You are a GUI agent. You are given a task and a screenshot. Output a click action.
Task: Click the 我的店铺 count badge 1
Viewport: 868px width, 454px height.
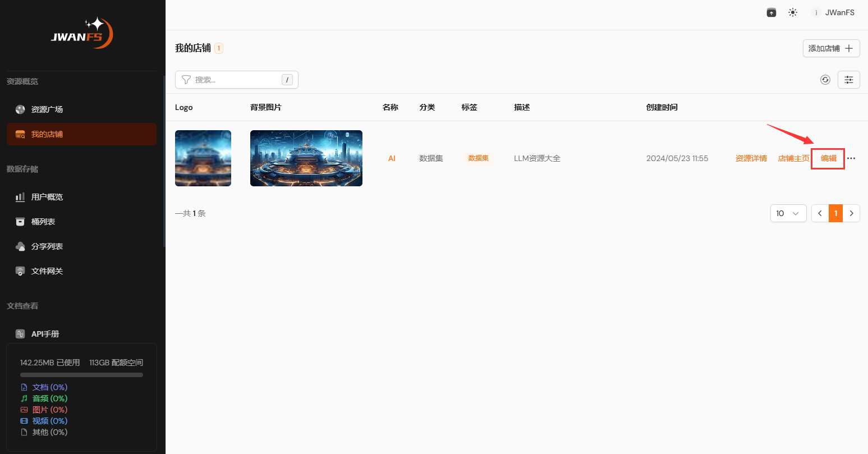219,48
